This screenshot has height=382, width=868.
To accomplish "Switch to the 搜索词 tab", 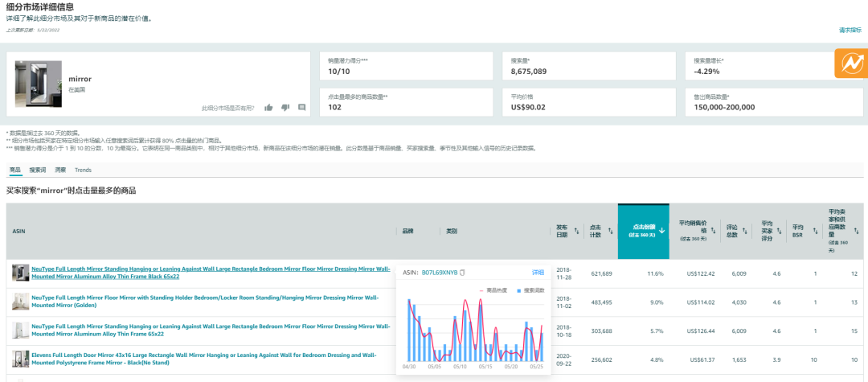I will pos(38,170).
